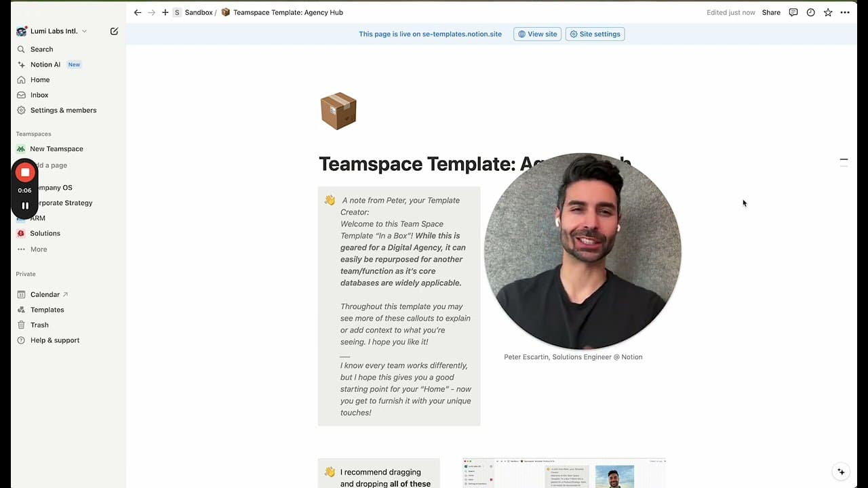Open Inbox in the sidebar
This screenshot has height=488, width=868.
coord(39,95)
